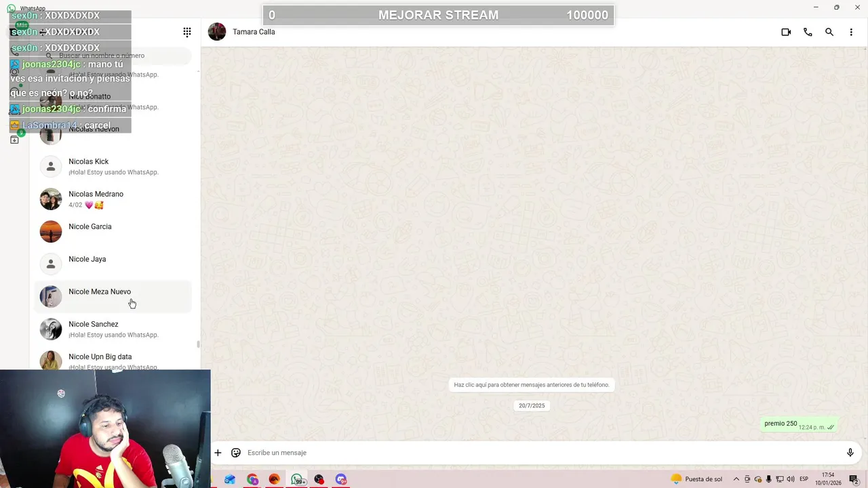868x488 pixels.
Task: Open the phone dialpad icon
Action: click(x=187, y=32)
